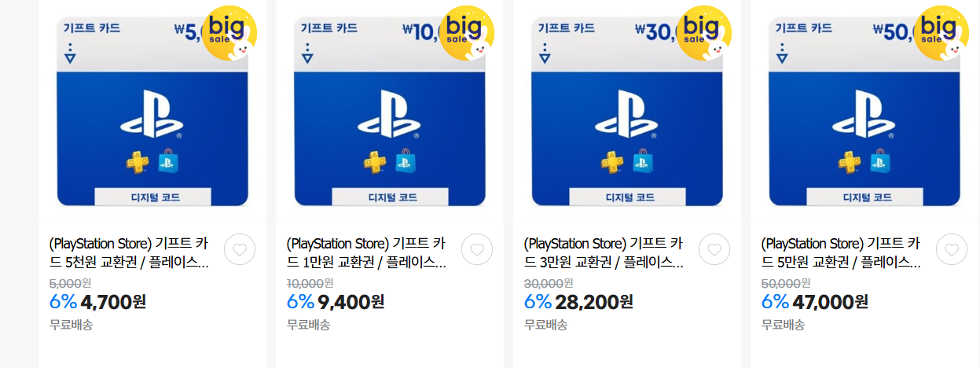Toggle wishlist heart for the 1만원 gift card

click(x=477, y=249)
